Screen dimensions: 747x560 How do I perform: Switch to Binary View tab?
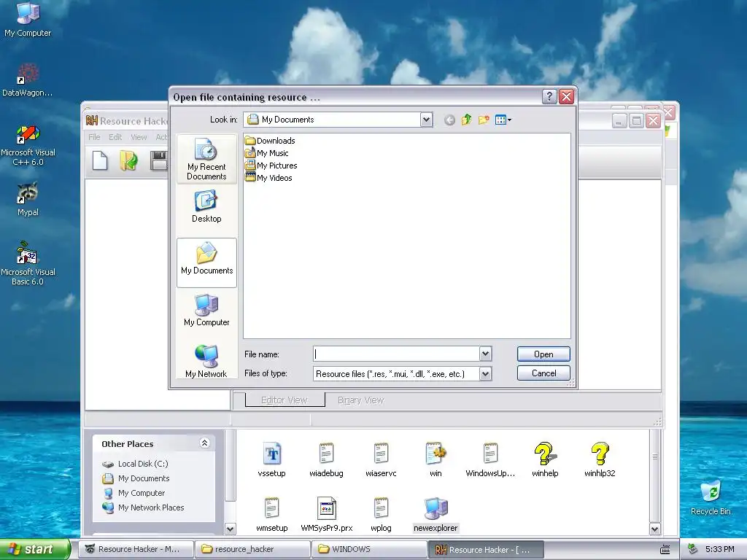pos(360,400)
